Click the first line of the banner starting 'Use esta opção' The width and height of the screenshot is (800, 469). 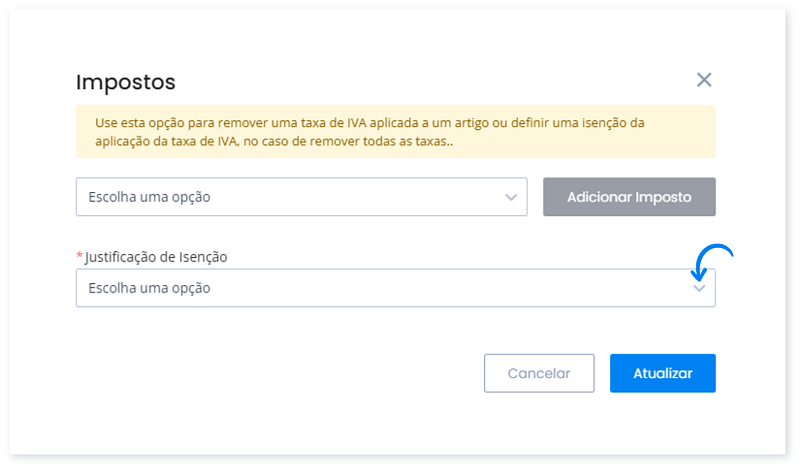tap(370, 123)
